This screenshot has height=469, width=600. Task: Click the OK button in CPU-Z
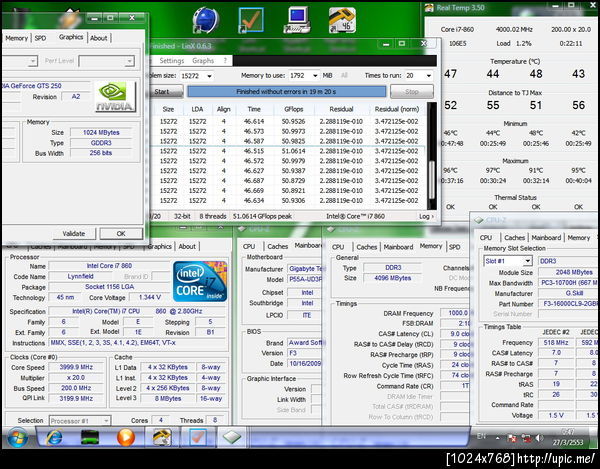(x=121, y=234)
